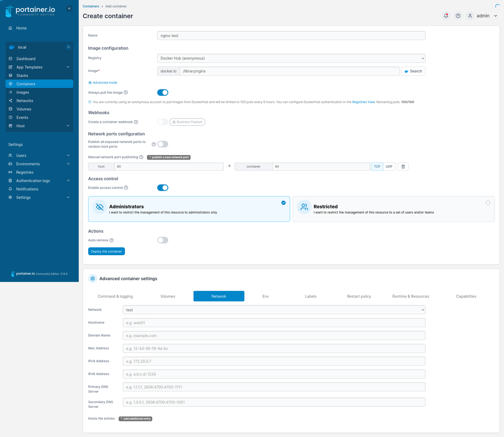
Task: Go to Volumes in the sidebar
Action: [24, 109]
